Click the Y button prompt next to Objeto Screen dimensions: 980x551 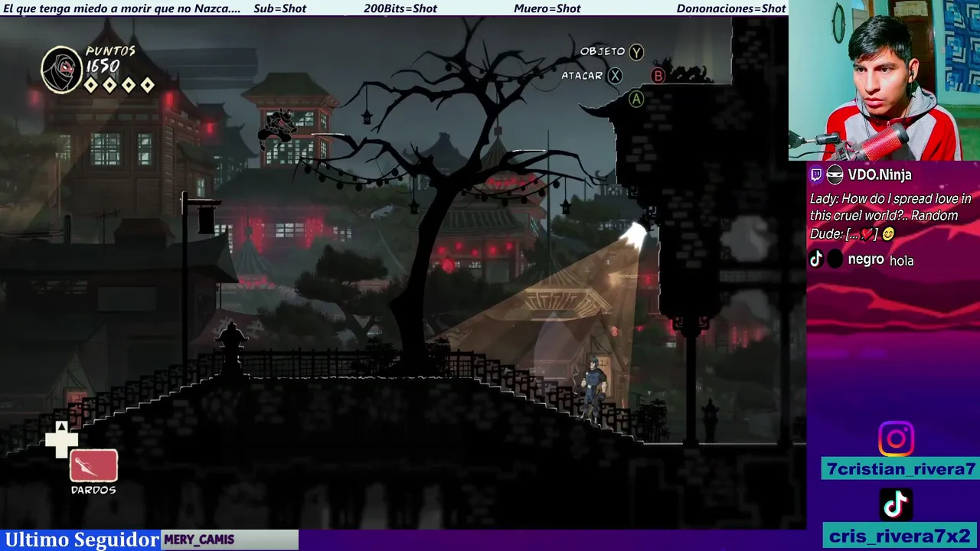click(636, 52)
